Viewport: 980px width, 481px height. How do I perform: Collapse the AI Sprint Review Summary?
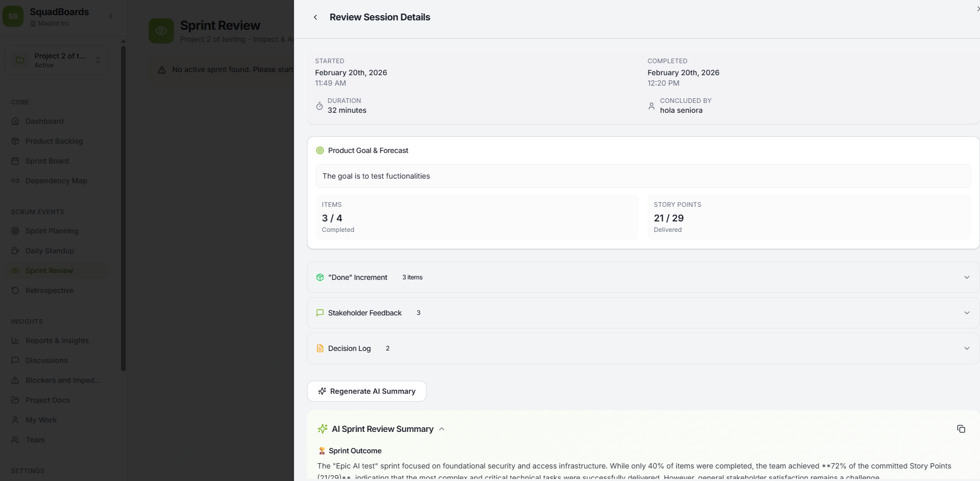(442, 429)
